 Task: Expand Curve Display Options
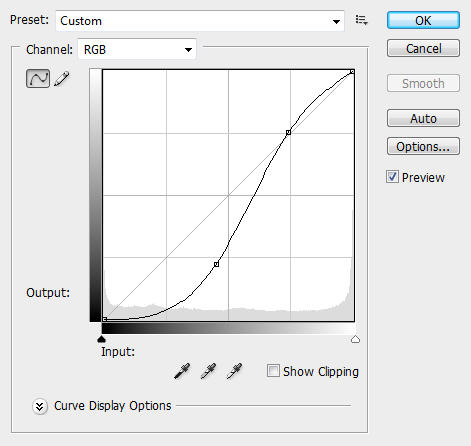[40, 406]
